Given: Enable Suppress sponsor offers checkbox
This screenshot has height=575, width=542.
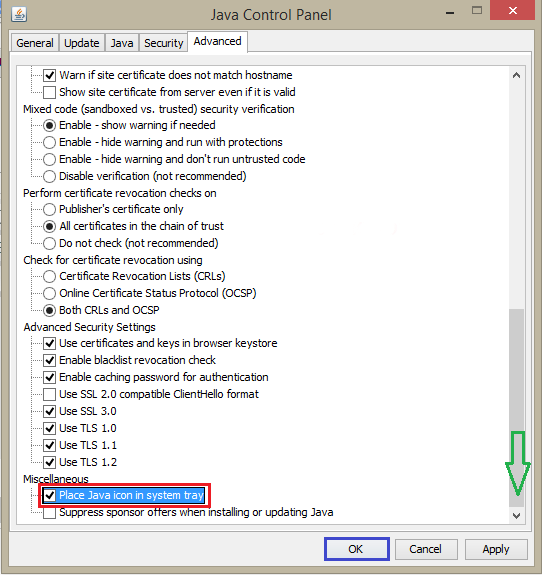Looking at the screenshot, I should point(50,512).
